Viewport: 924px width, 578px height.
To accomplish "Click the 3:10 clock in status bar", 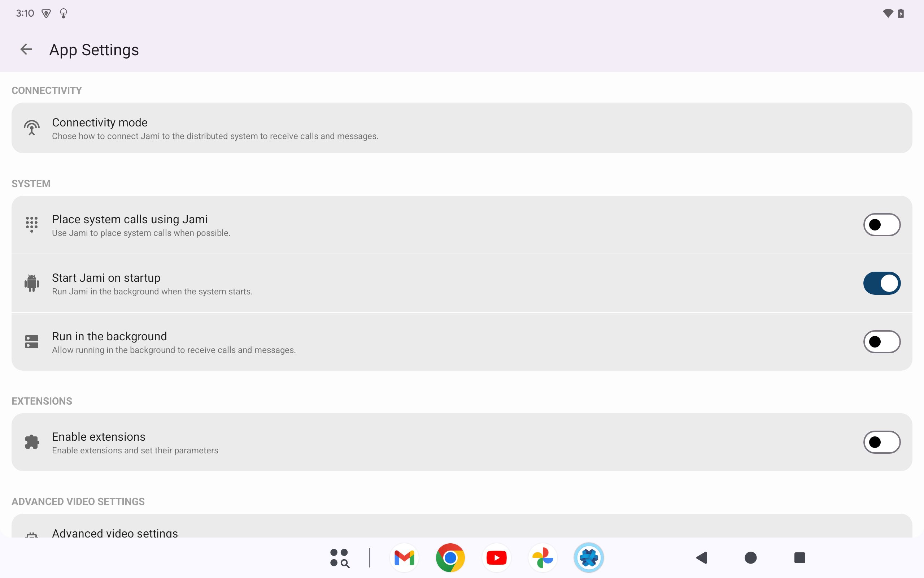I will pyautogui.click(x=25, y=13).
